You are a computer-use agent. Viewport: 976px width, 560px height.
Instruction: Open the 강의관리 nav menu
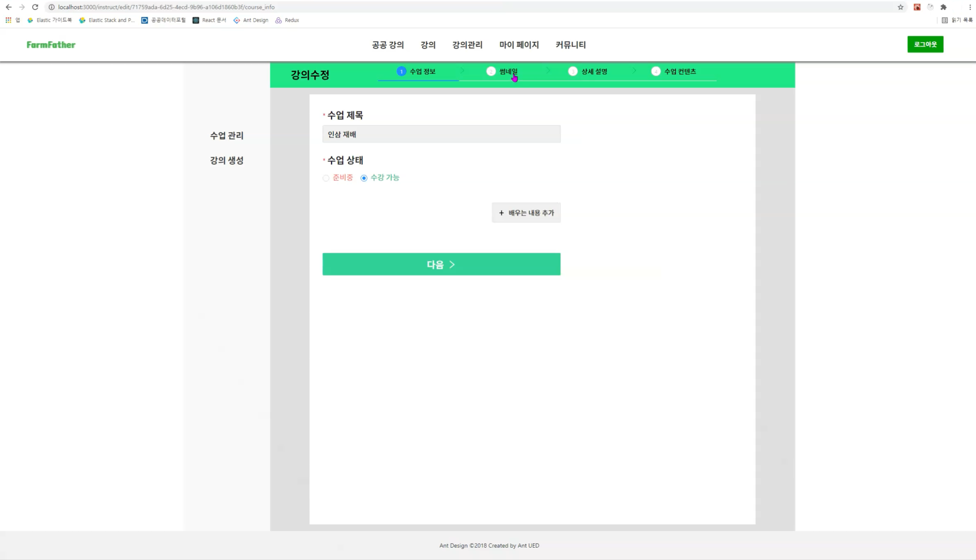point(467,45)
